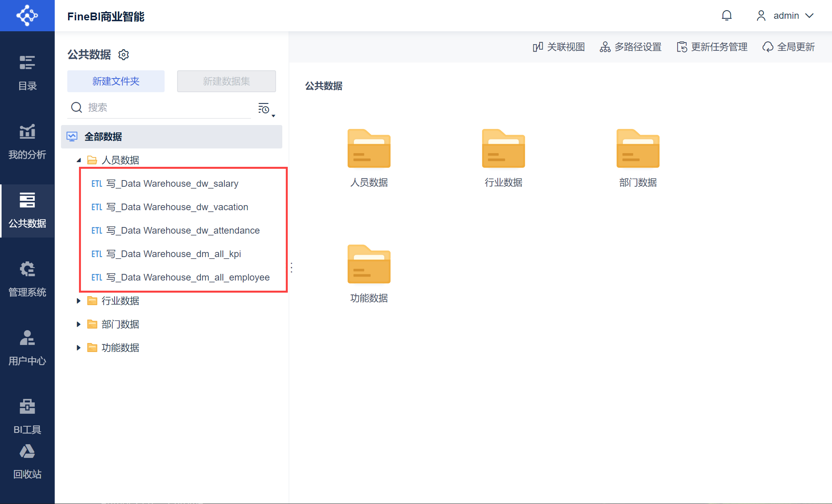The height and width of the screenshot is (504, 832).
Task: Switch to 目录 sidebar tab
Action: 27,73
